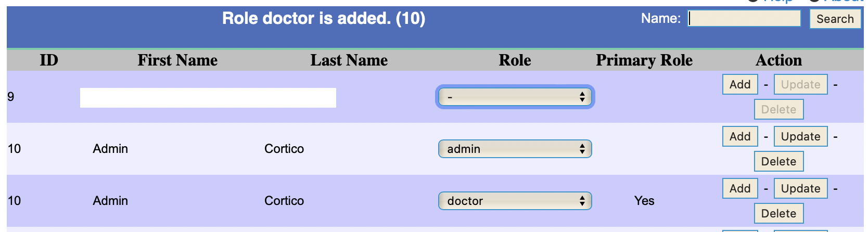Click Add in the admin role row
Screen dimensions: 868x232
[x=739, y=136]
